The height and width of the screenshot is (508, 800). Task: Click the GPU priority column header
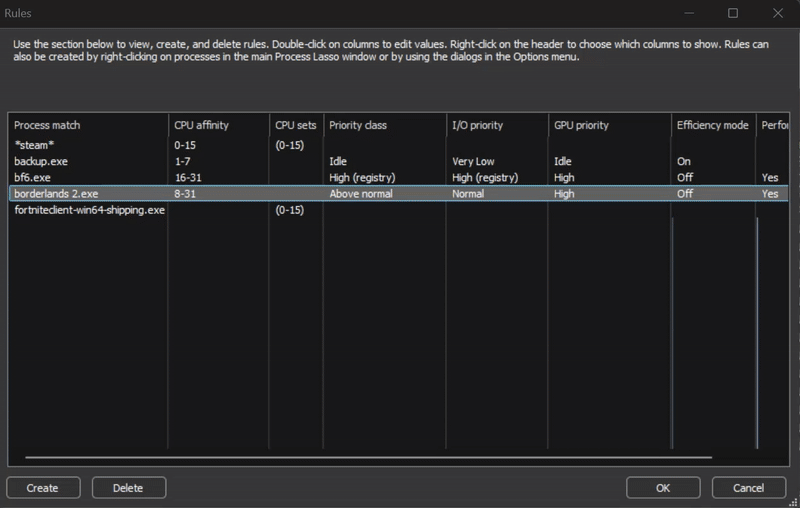[581, 125]
